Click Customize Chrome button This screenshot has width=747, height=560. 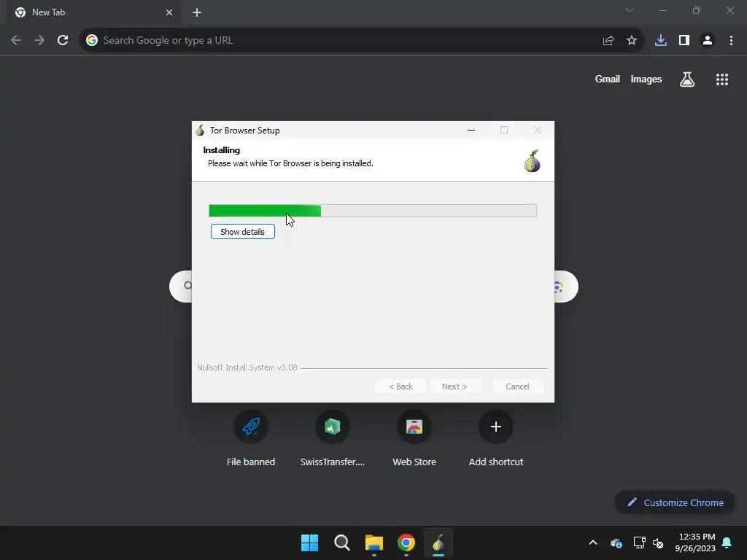tap(675, 502)
